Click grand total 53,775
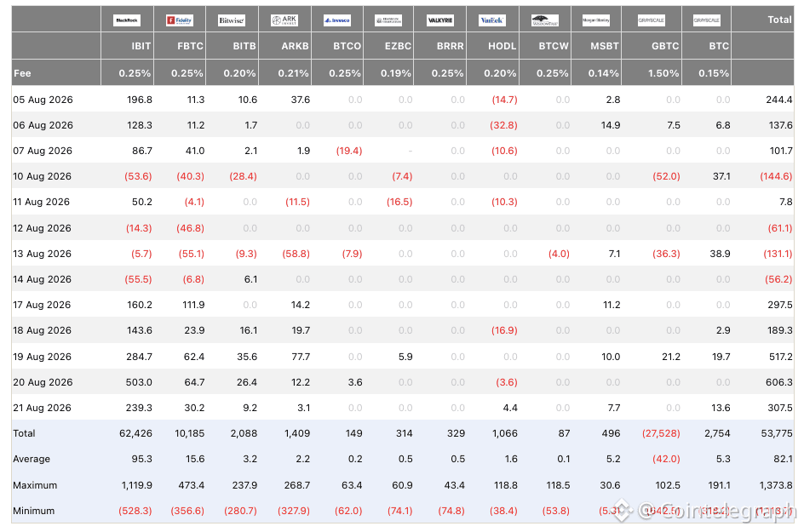This screenshot has width=804, height=532. coord(777,433)
